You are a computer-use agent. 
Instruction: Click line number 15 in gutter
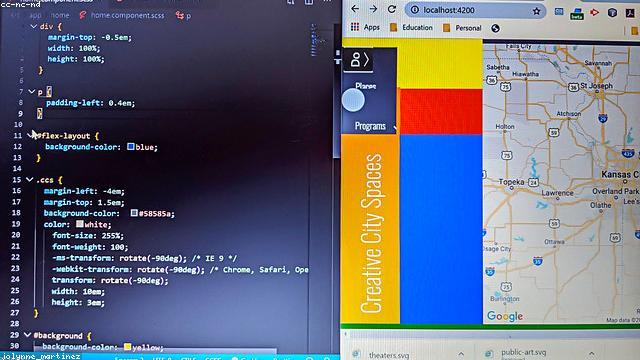pos(16,180)
